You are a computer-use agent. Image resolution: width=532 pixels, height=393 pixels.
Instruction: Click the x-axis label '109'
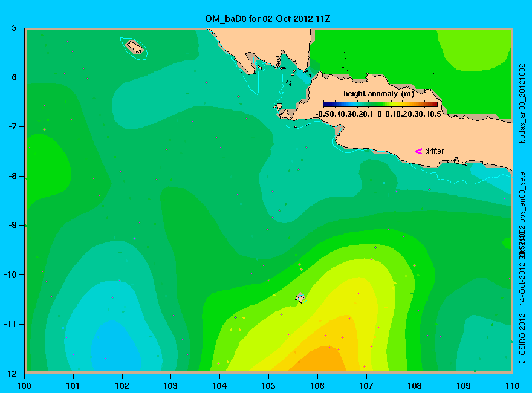(464, 386)
